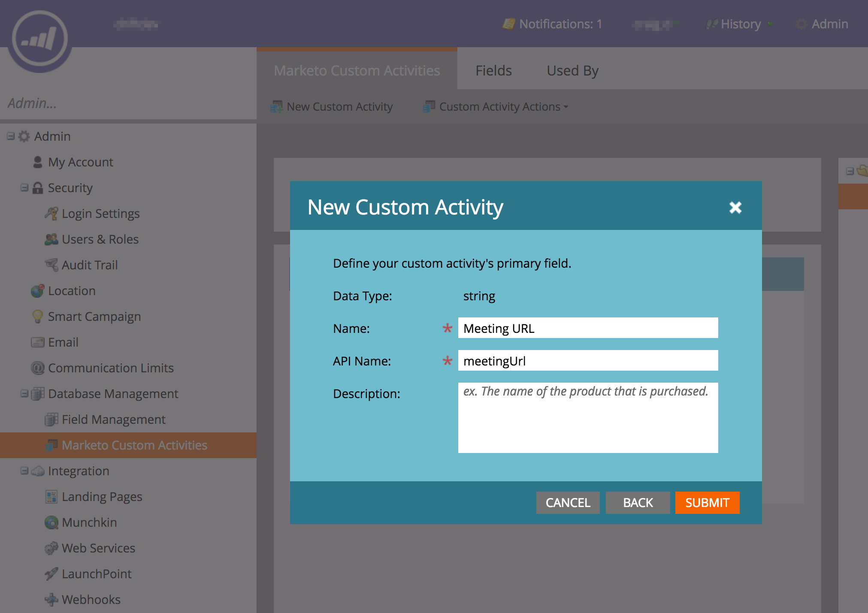Switch to the Fields tab
This screenshot has width=868, height=613.
coord(493,70)
